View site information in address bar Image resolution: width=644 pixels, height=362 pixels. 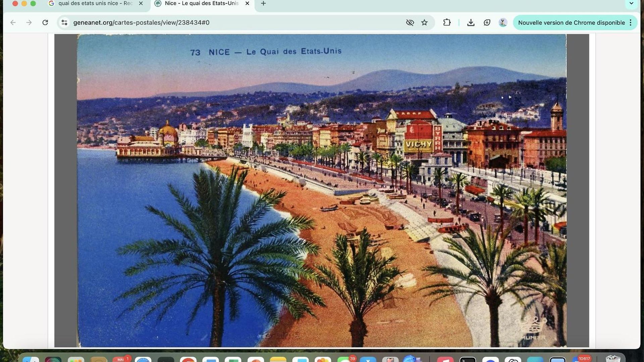coord(64,22)
